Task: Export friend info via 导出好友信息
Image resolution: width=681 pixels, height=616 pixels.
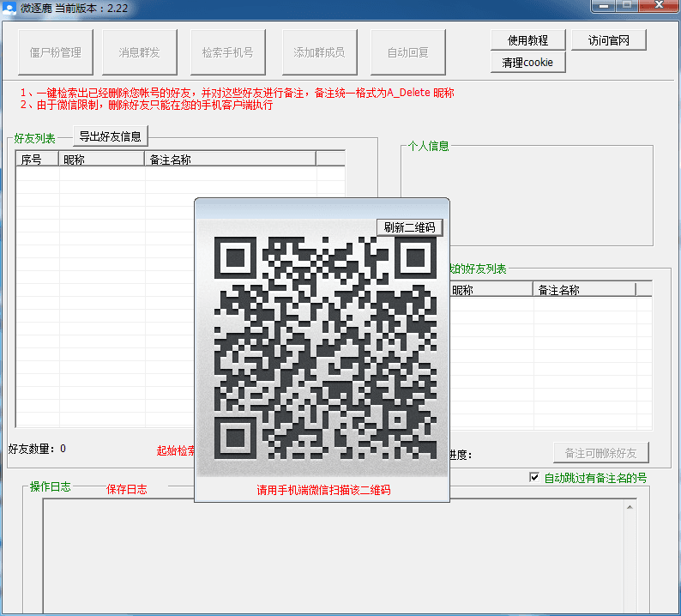Action: tap(111, 136)
